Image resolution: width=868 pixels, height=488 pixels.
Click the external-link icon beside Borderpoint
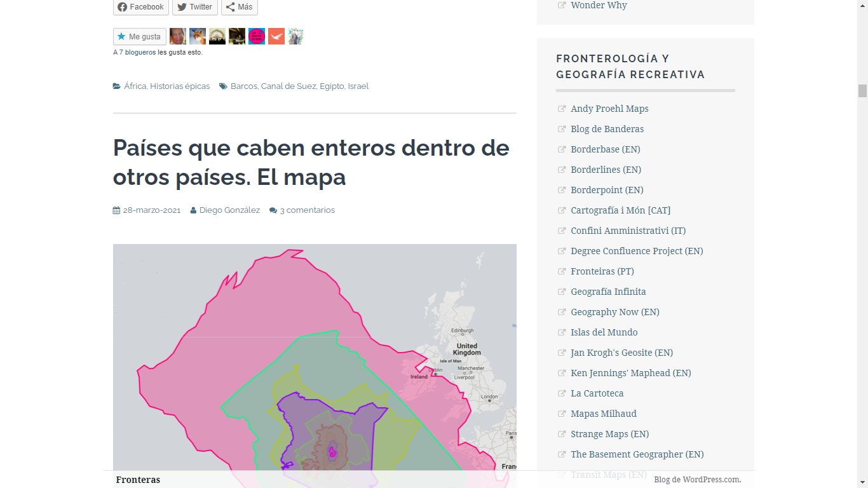[x=562, y=190]
